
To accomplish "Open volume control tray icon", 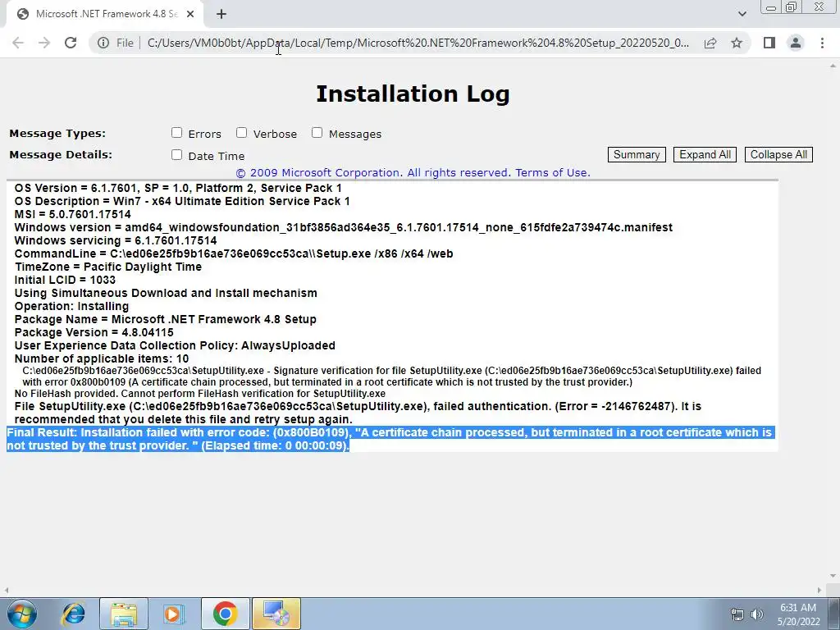I will pyautogui.click(x=757, y=614).
